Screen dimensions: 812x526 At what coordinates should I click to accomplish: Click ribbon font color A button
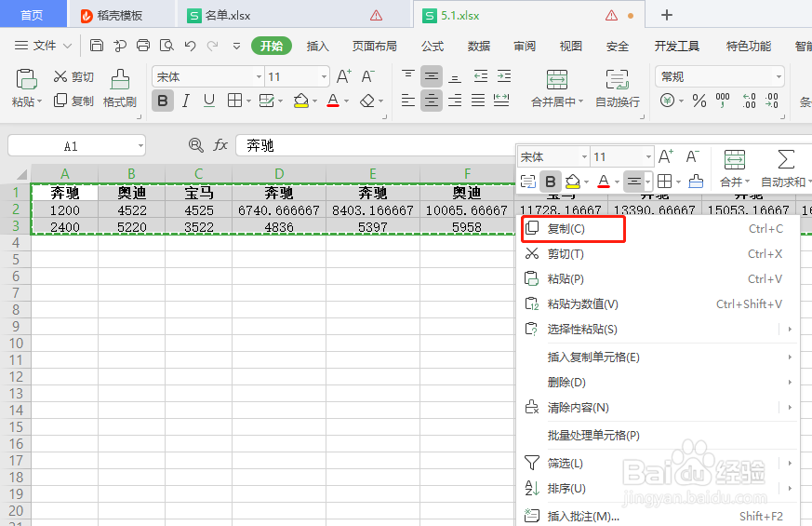(333, 100)
